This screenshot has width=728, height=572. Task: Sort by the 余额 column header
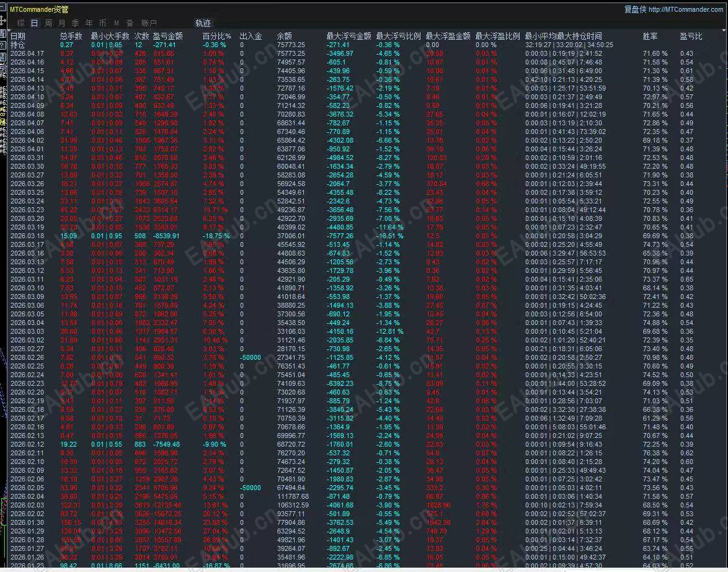284,36
